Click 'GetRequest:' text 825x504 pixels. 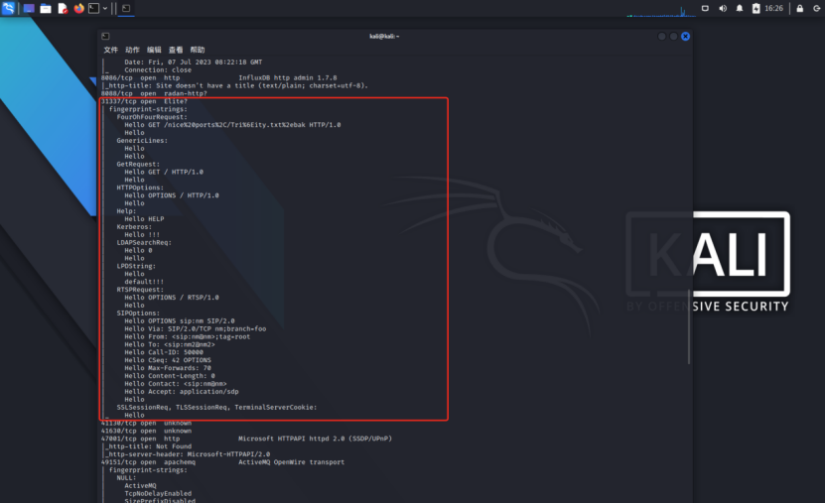pos(138,165)
